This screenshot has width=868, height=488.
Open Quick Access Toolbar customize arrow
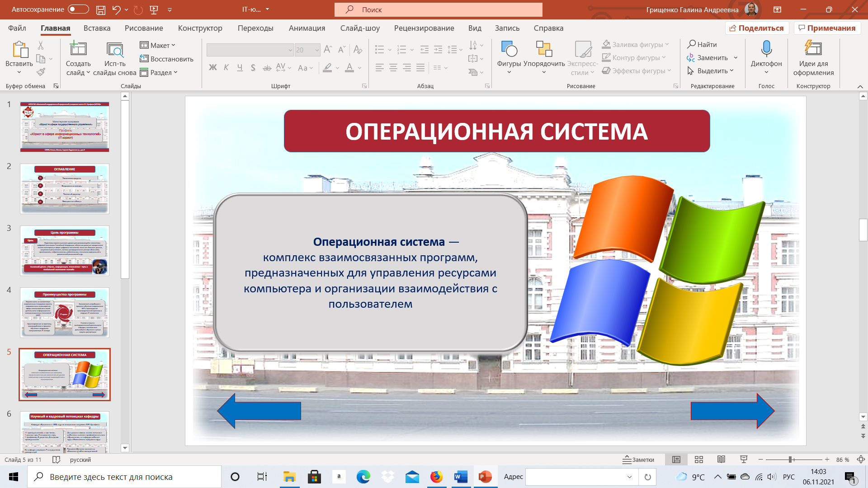point(170,9)
